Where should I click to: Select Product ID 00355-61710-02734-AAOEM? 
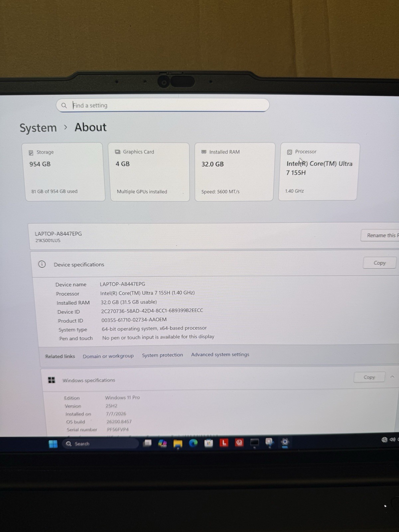[134, 320]
